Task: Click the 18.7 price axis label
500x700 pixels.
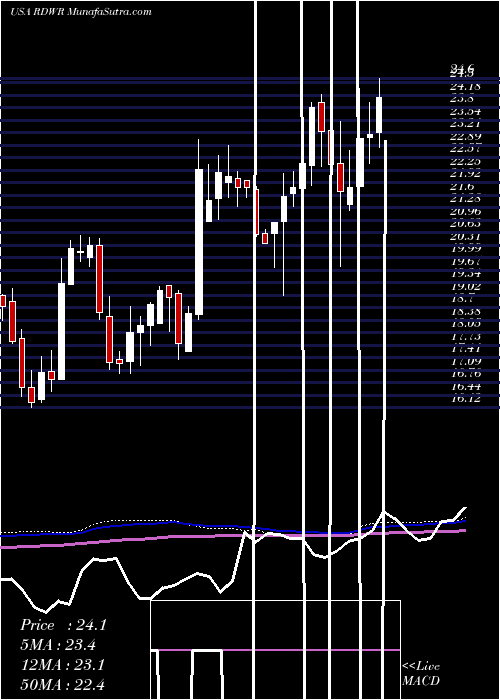Action: (x=462, y=299)
